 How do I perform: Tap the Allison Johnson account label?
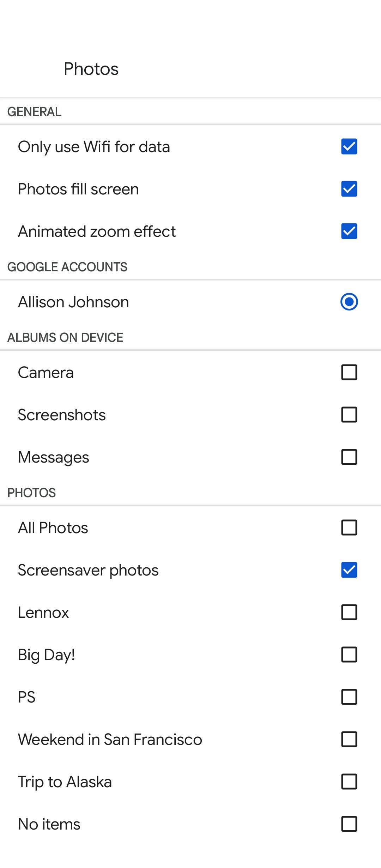tap(73, 302)
